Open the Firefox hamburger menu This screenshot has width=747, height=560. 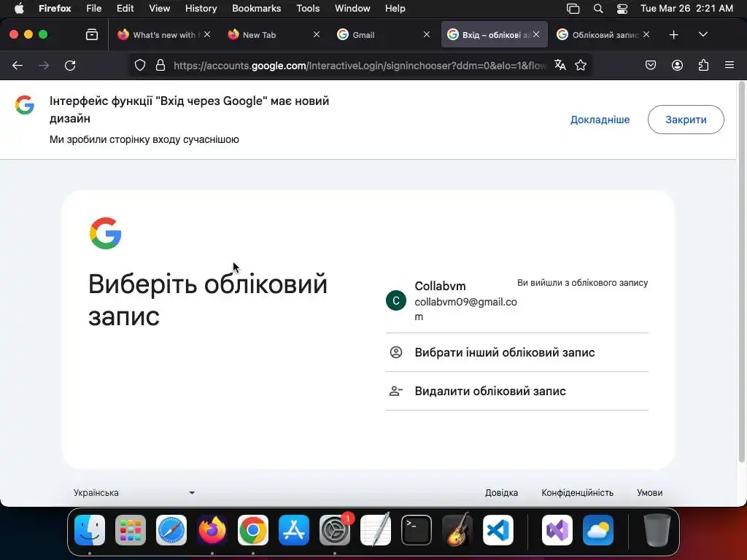click(x=729, y=65)
